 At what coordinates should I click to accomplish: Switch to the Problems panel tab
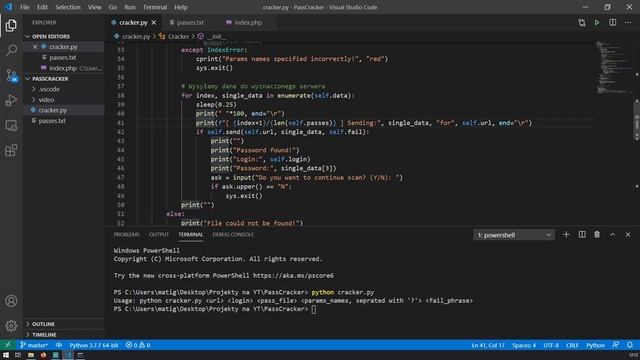click(127, 234)
